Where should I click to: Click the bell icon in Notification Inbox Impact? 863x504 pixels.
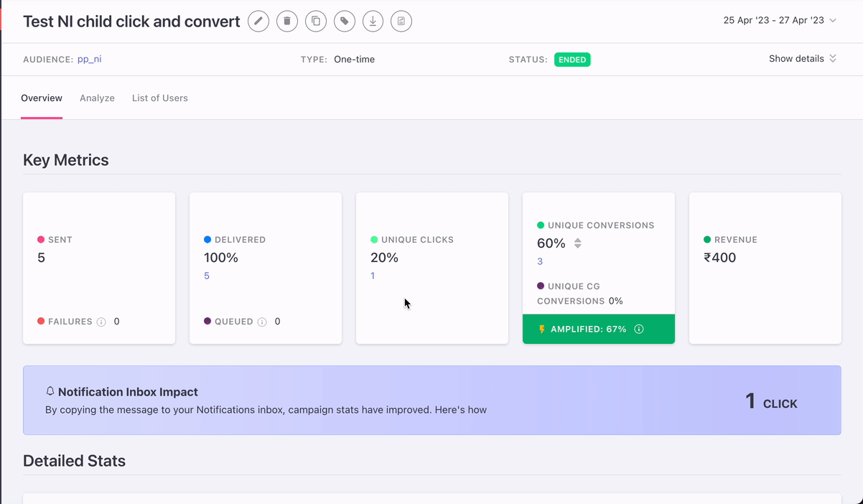[x=50, y=392]
